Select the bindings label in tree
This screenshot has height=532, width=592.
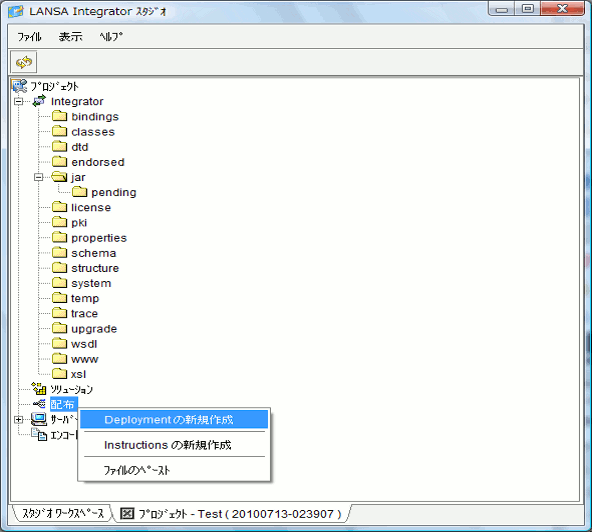95,117
